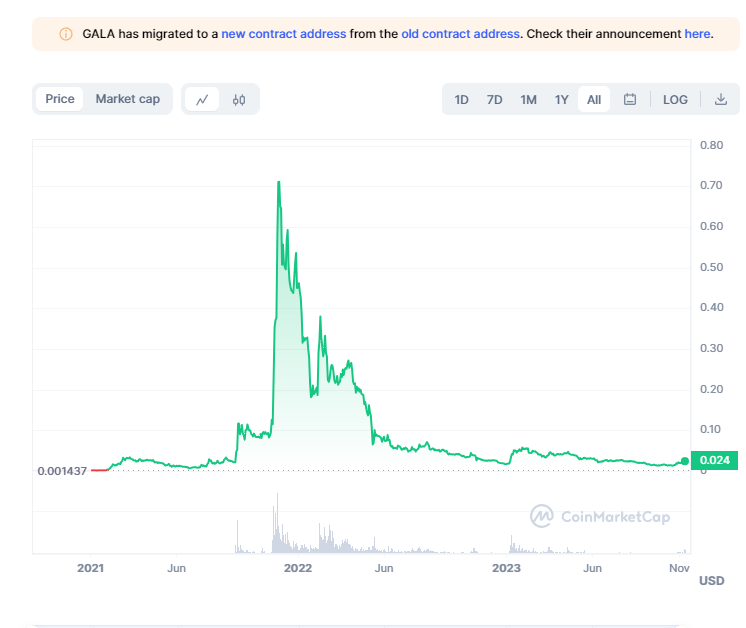The width and height of the screenshot is (746, 628).
Task: Click the starting price 0.001437 label
Action: pyautogui.click(x=62, y=471)
